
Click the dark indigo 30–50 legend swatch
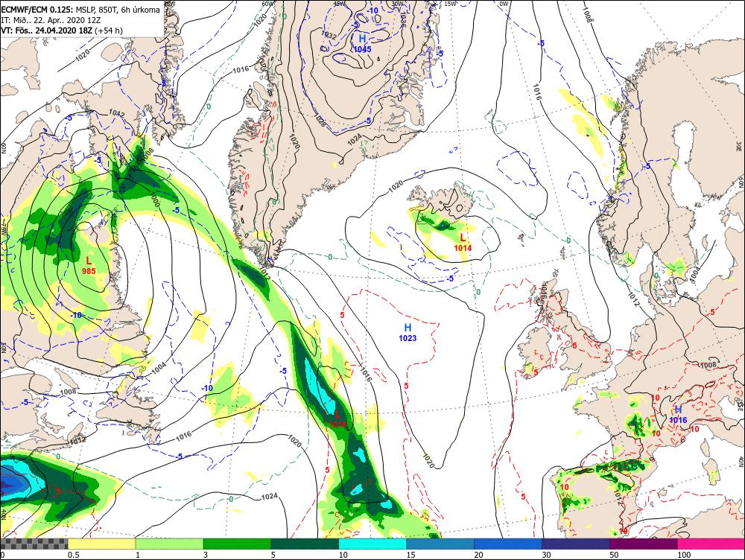click(576, 544)
